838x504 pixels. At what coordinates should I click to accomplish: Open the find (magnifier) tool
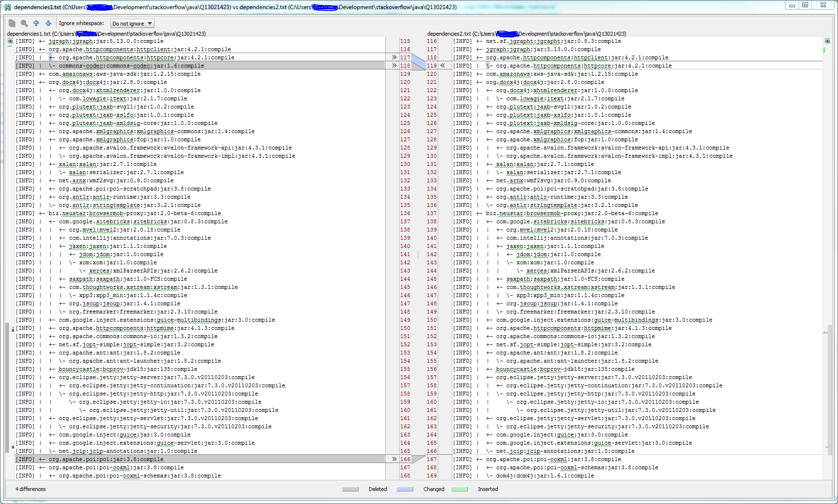click(x=24, y=23)
